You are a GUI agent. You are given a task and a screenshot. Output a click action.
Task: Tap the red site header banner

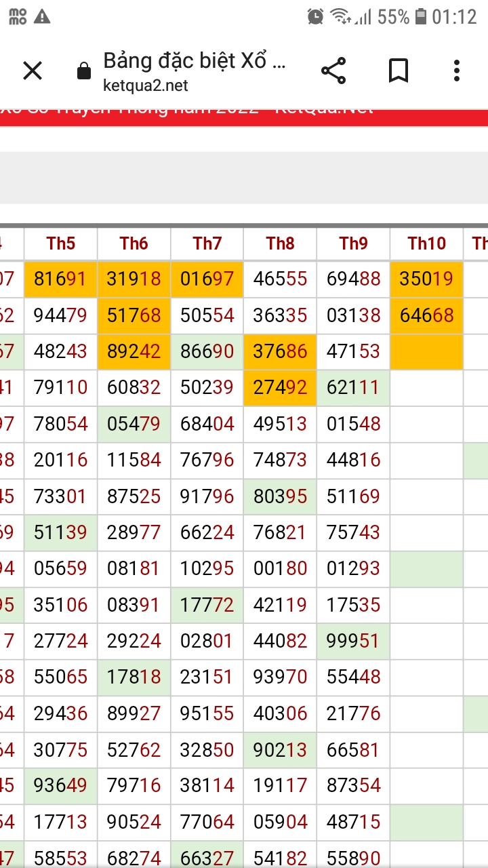(244, 117)
